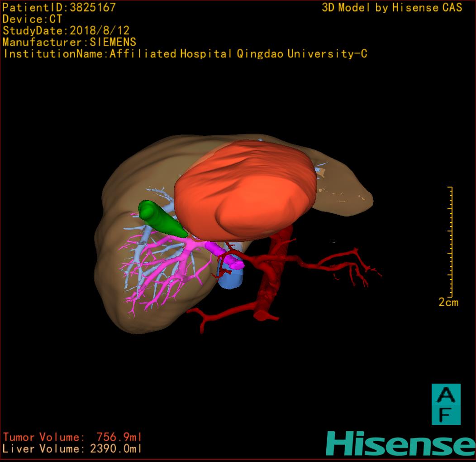
Task: Click '3D Model by Hisense CAS' caption
Action: coord(392,8)
